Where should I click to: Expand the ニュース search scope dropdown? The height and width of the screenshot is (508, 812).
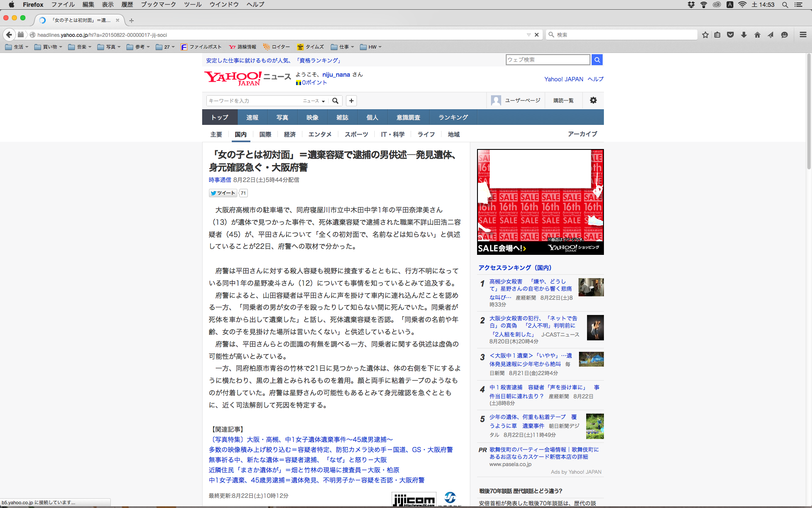click(x=314, y=101)
